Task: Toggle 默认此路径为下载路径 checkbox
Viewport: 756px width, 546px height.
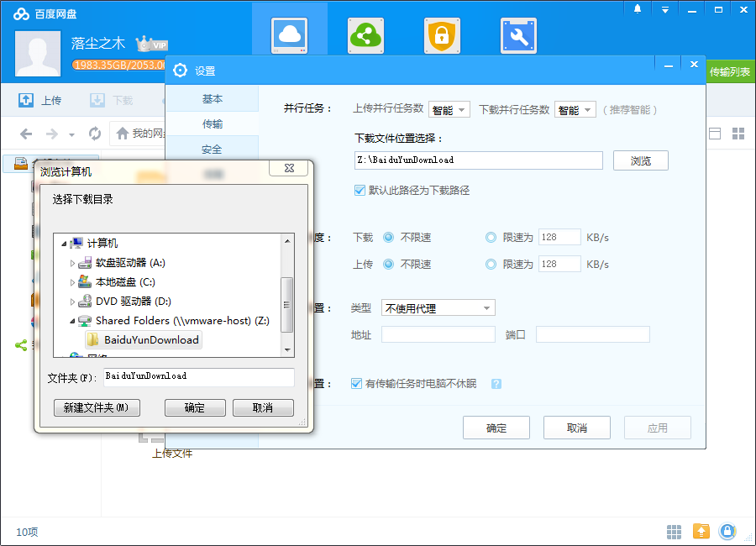Action: click(360, 190)
